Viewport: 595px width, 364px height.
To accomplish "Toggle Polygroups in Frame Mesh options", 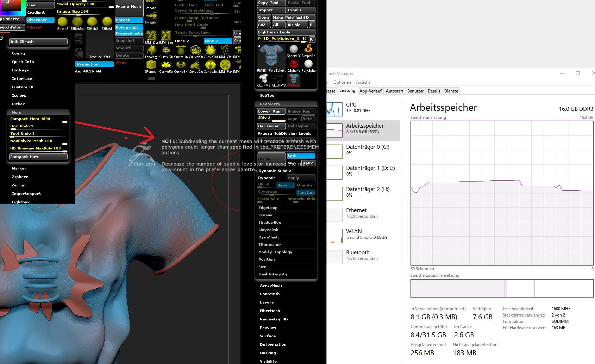I will (129, 27).
